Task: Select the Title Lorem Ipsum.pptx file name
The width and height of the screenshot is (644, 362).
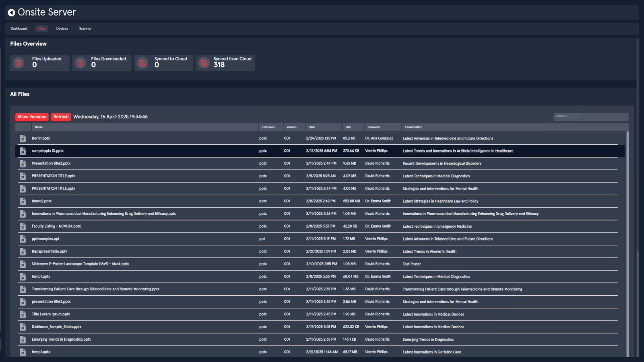Action: click(51, 314)
